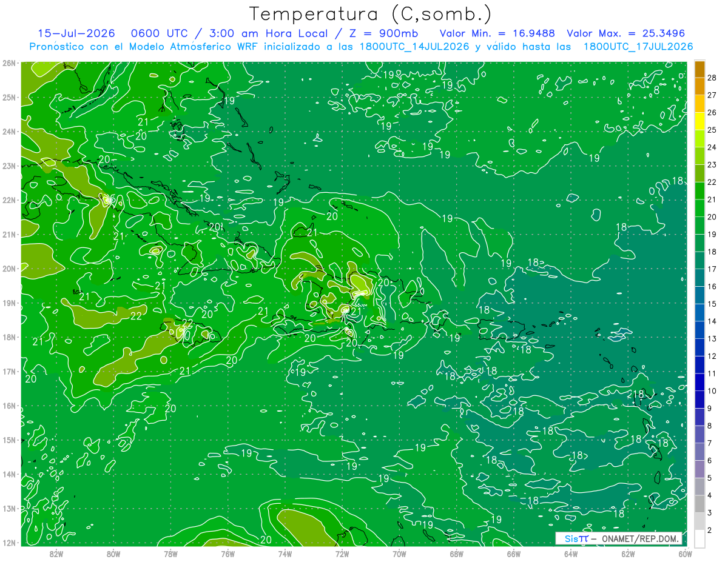
Task: Click longitude axis label "72W"
Action: [x=342, y=553]
